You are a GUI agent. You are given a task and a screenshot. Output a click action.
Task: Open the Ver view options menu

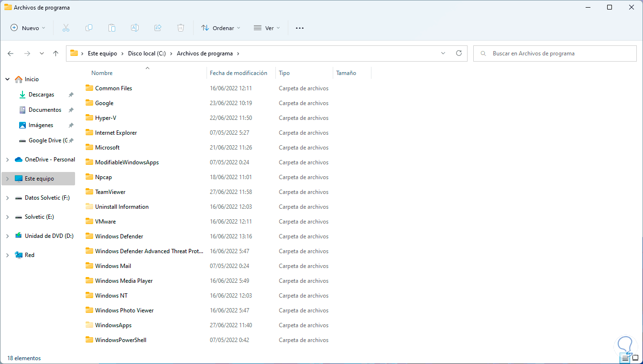pyautogui.click(x=266, y=28)
